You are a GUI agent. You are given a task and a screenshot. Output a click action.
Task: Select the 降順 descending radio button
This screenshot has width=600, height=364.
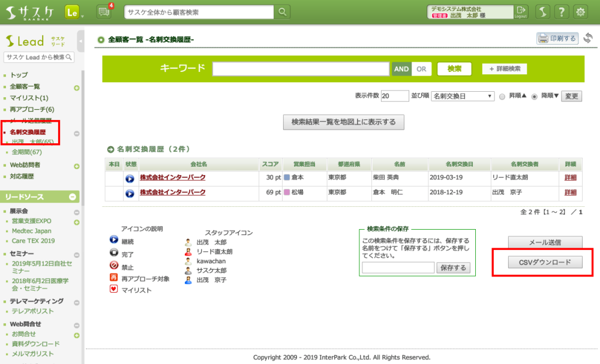point(535,96)
